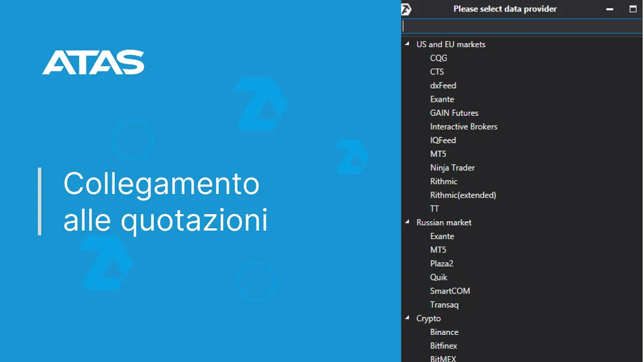Select GAIN Futures provider
This screenshot has height=362, width=644.
pos(454,113)
